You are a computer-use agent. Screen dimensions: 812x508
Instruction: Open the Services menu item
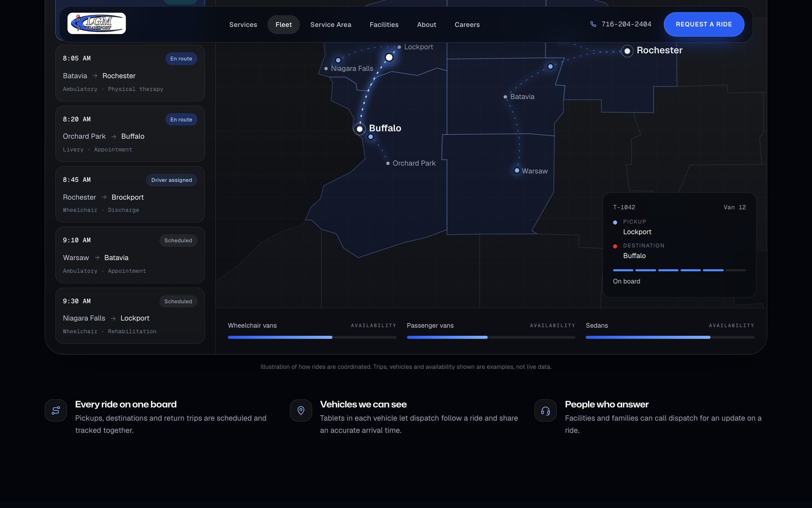(x=243, y=25)
